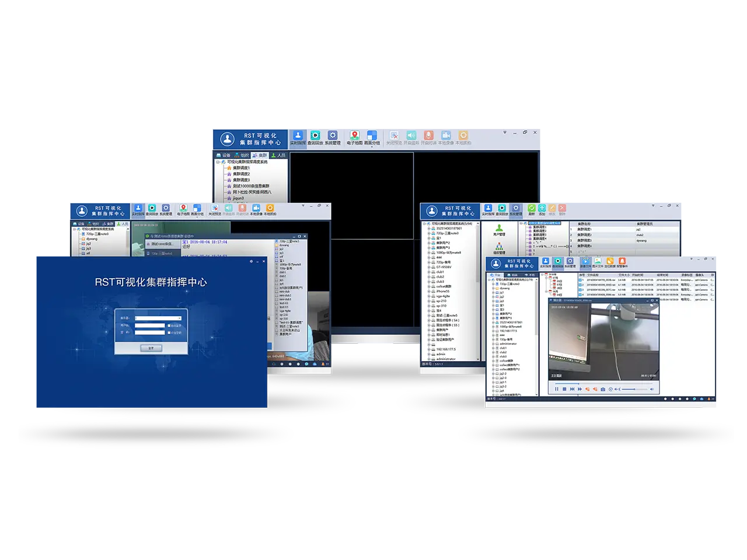The image size is (747, 560).
Task: Click the 添加 add icon in management window
Action: (x=542, y=209)
